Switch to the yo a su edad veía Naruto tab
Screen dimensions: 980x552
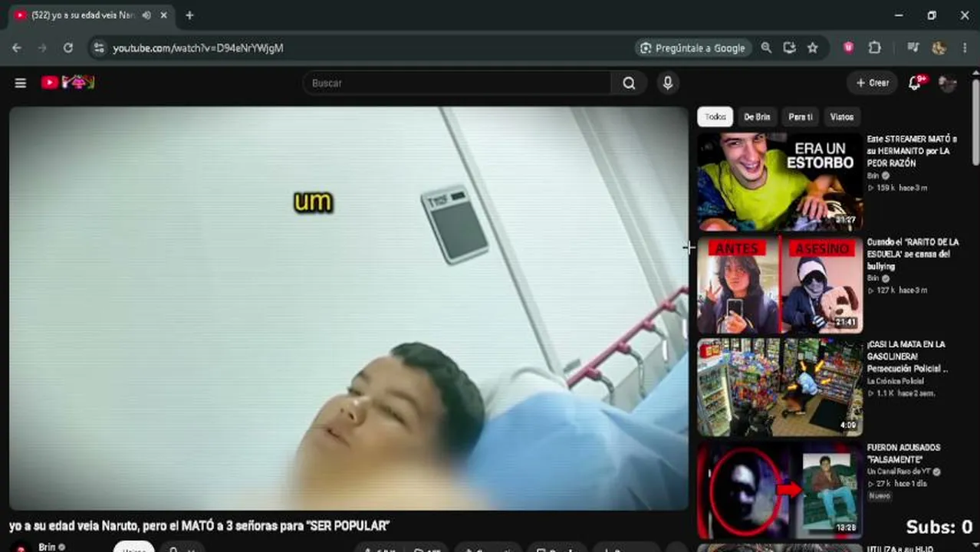(x=84, y=15)
